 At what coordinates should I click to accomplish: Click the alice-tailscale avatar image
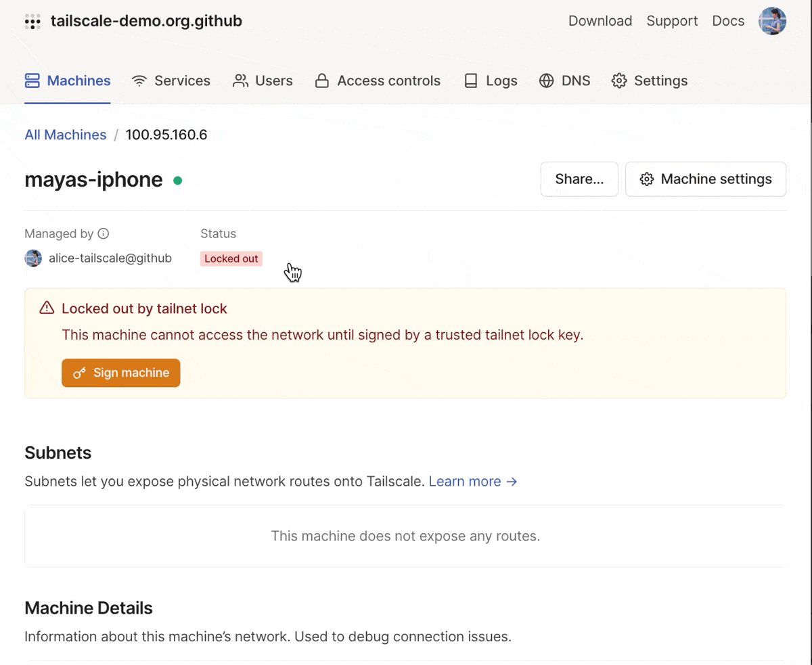click(33, 258)
